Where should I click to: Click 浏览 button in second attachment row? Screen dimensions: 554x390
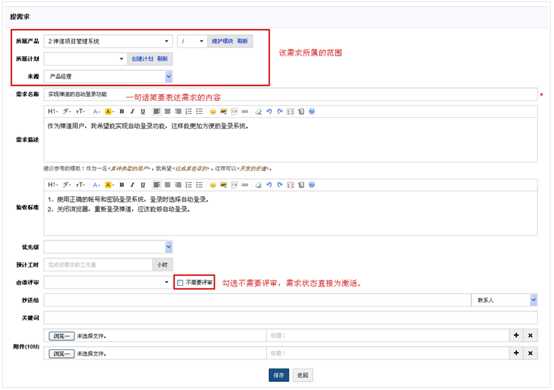[61, 354]
